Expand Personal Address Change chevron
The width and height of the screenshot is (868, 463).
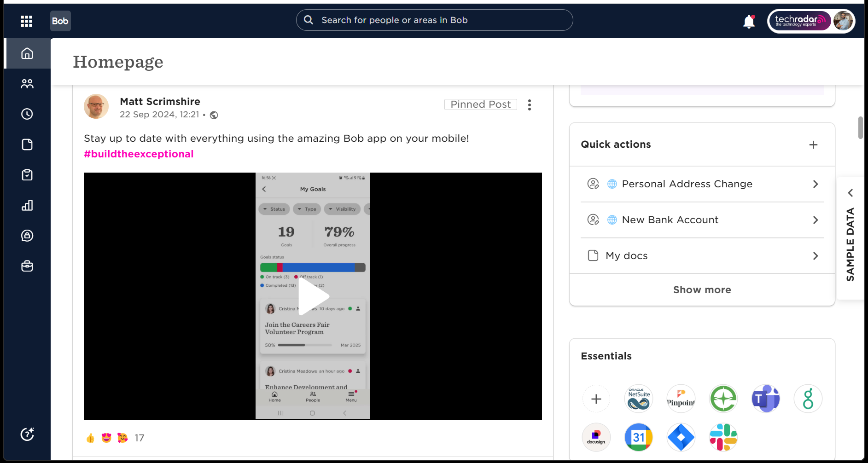pyautogui.click(x=816, y=184)
